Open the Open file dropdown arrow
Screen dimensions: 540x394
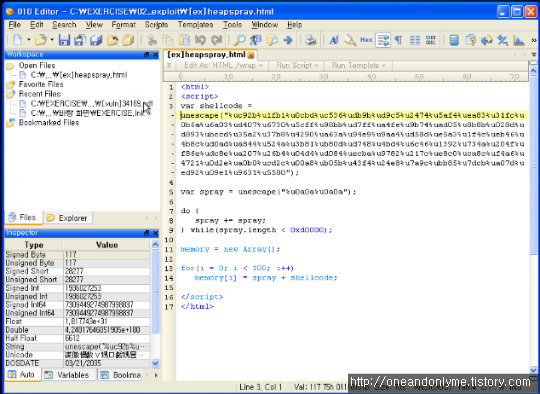[52, 40]
